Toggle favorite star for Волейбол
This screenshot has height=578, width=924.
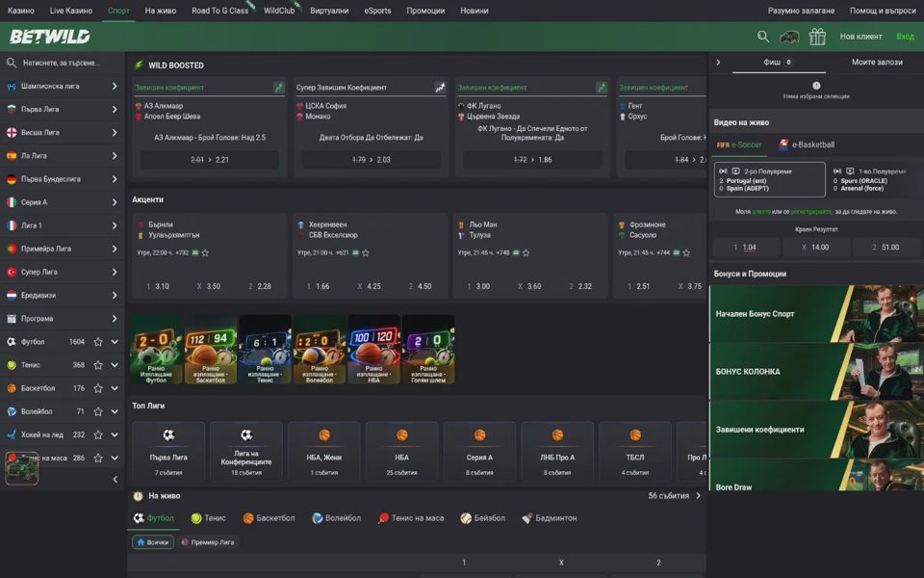click(98, 411)
